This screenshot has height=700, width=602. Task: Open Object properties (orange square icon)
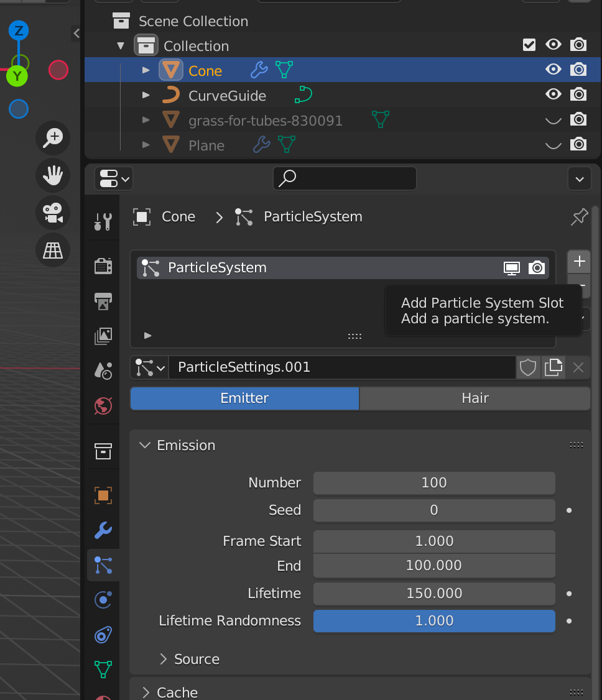tap(103, 495)
